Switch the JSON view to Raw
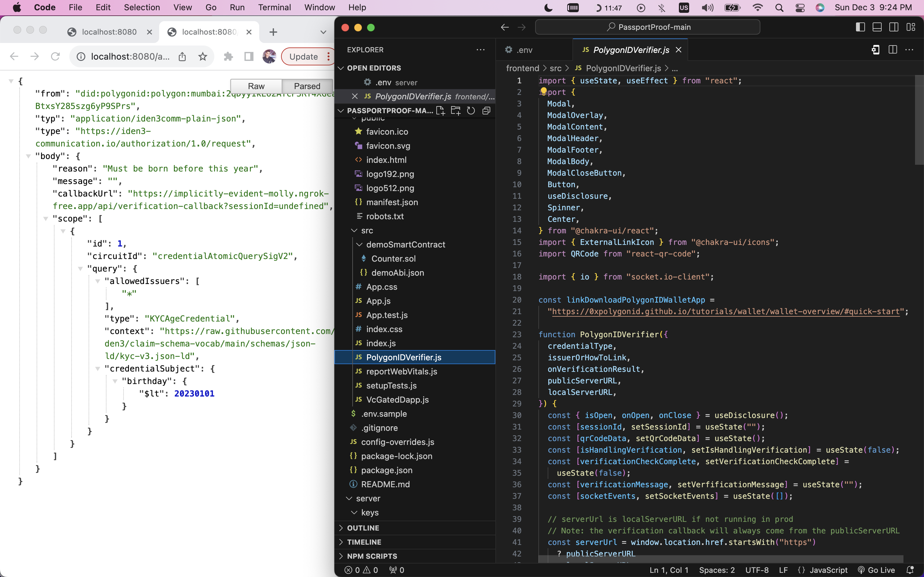The image size is (924, 577). tap(256, 86)
